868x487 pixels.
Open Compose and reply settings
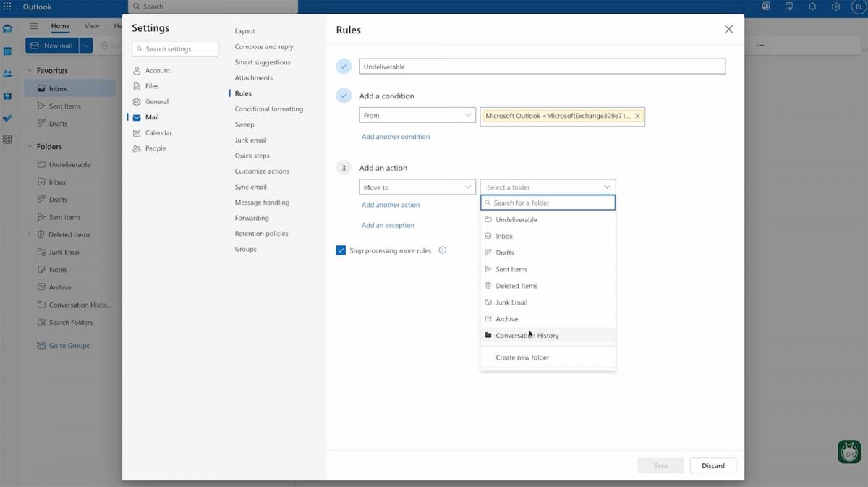pyautogui.click(x=264, y=47)
